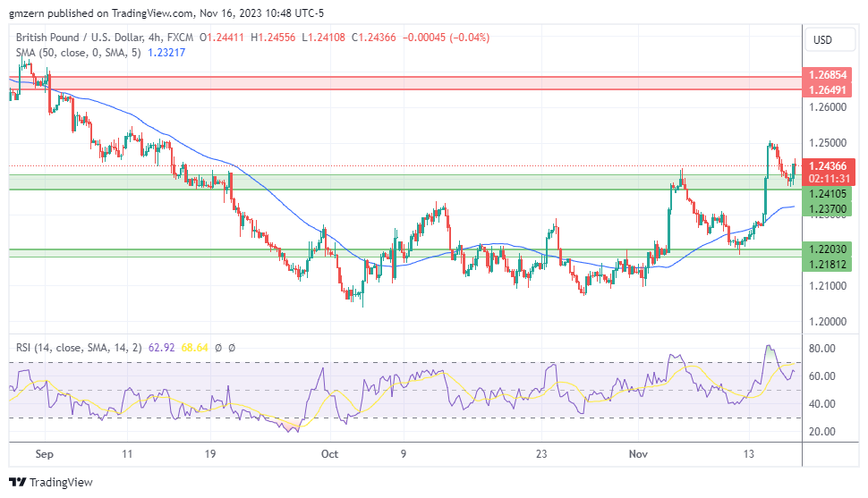This screenshot has height=498, width=868.
Task: Click the 80.00 RSI axis label
Action: click(822, 349)
